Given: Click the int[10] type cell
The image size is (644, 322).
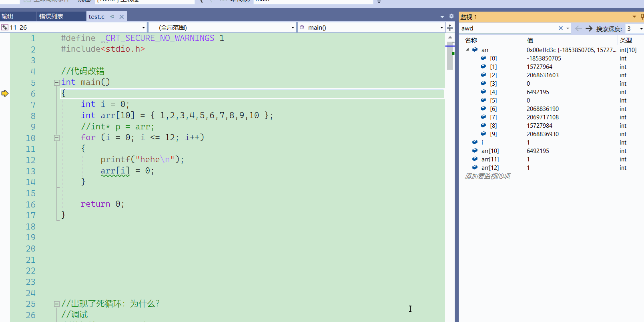Looking at the screenshot, I should point(628,50).
